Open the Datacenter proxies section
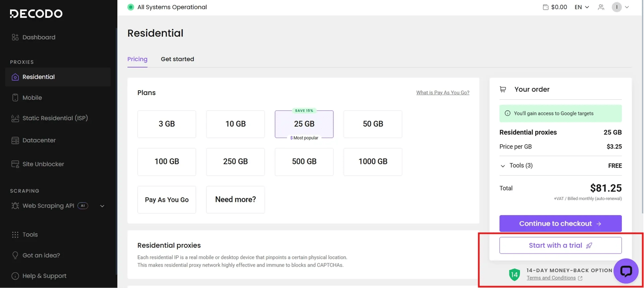644x288 pixels. coord(39,140)
